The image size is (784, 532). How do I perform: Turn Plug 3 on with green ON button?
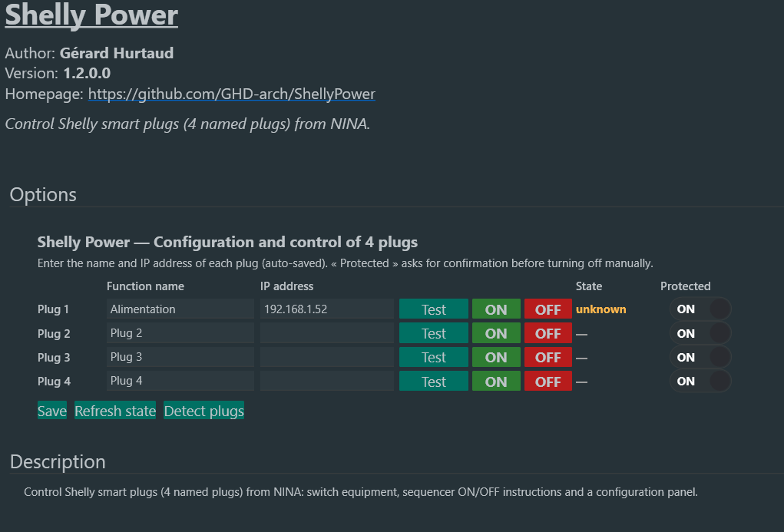click(496, 357)
